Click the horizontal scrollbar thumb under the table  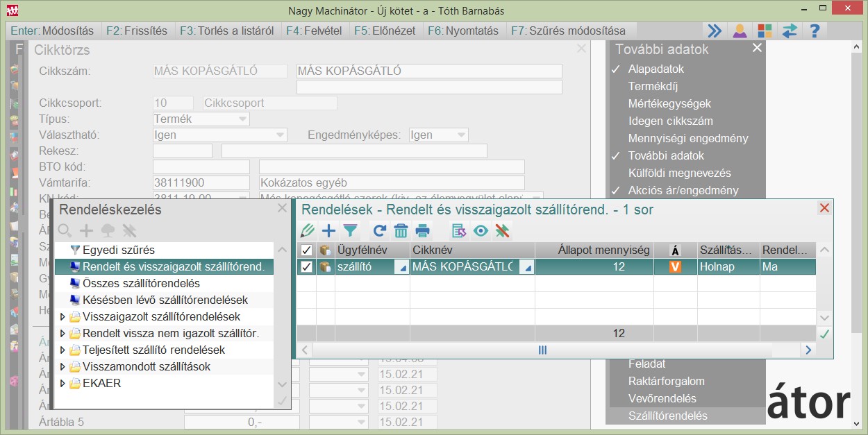click(543, 350)
